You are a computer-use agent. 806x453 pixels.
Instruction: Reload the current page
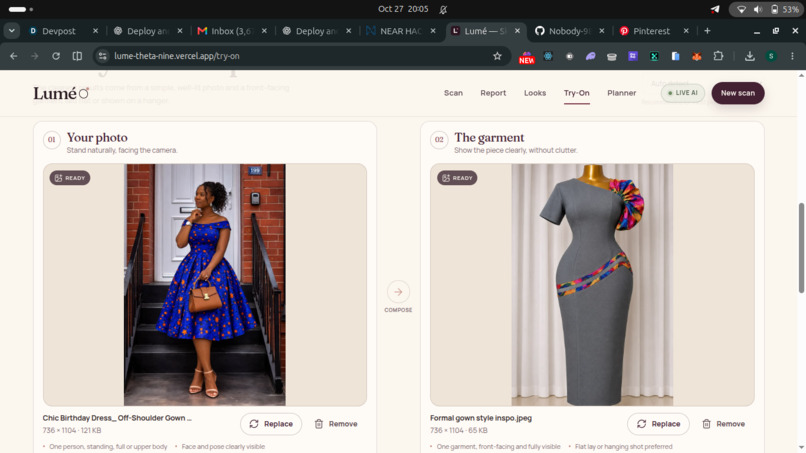click(56, 56)
